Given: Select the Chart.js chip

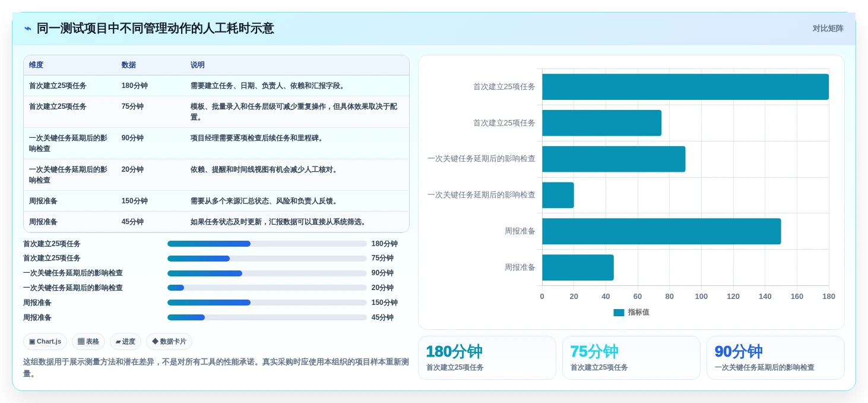Looking at the screenshot, I should pos(45,341).
